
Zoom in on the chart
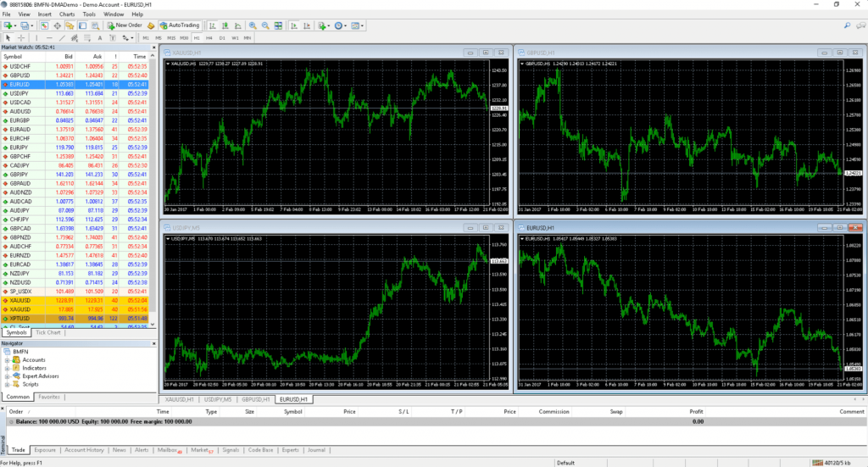click(253, 25)
